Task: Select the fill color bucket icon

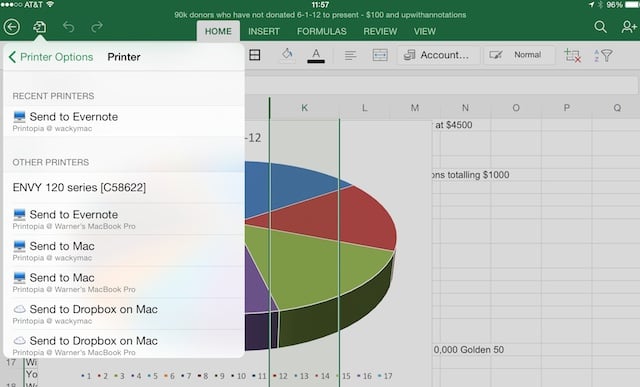Action: 287,54
